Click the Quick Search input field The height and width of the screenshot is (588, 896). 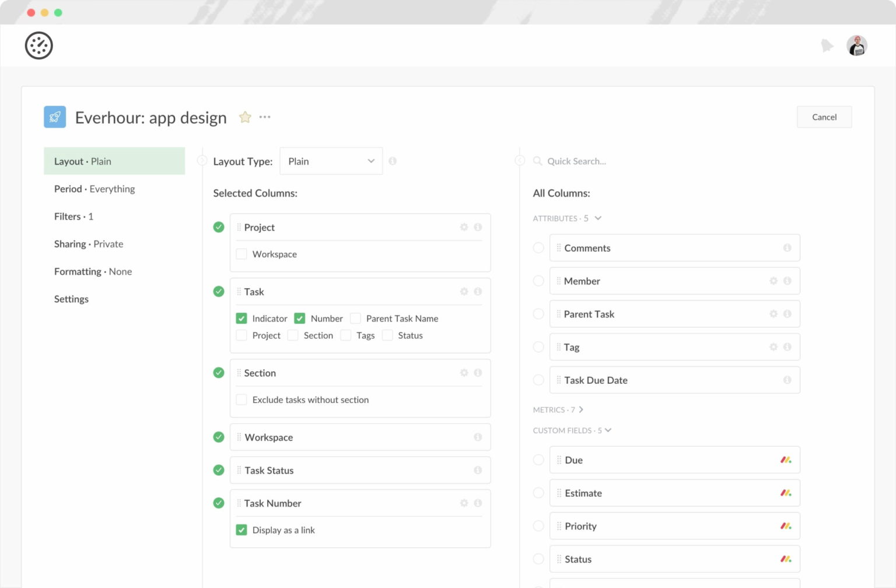pos(612,161)
